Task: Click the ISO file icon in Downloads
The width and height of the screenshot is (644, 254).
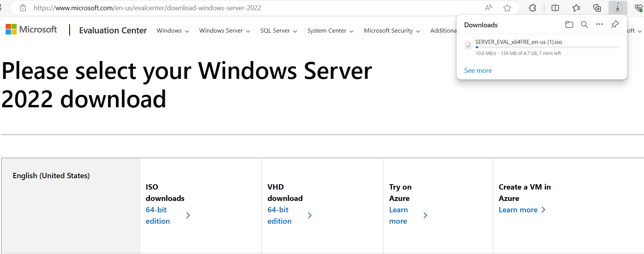Action: 468,45
